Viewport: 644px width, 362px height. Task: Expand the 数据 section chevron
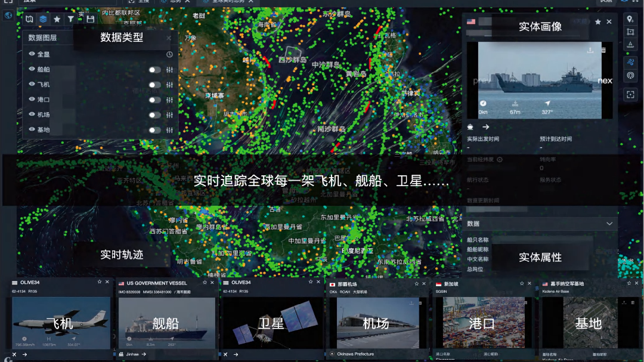point(609,224)
